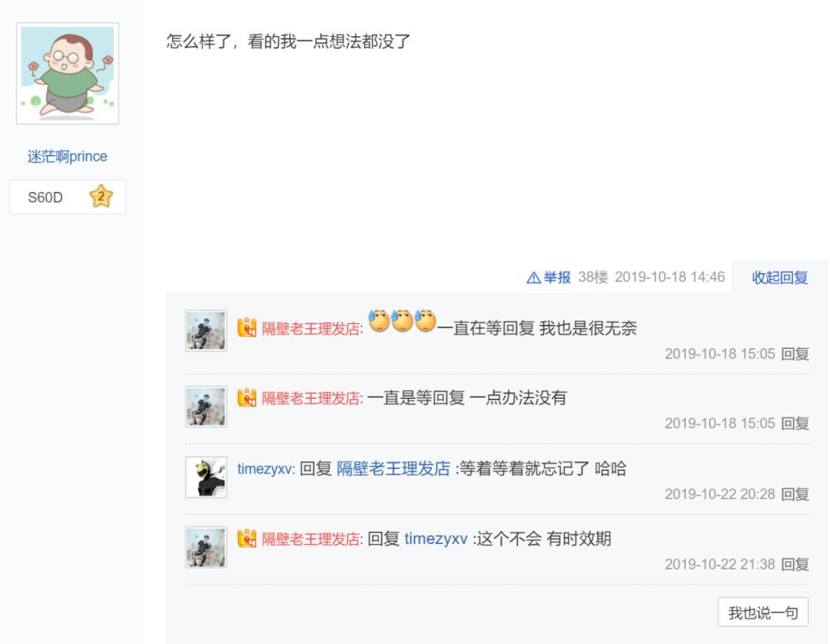Click the S60D forum badge
This screenshot has height=644, width=830.
(x=67, y=197)
